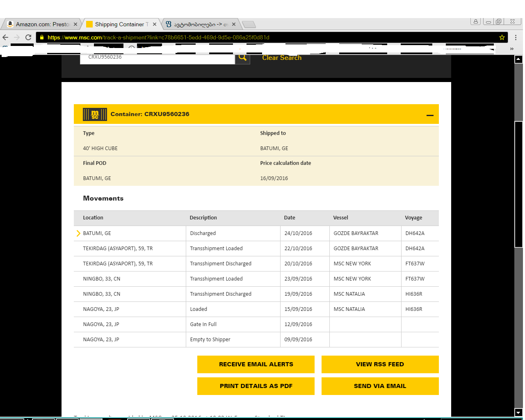Reload the page
The width and height of the screenshot is (525, 420).
click(x=28, y=37)
